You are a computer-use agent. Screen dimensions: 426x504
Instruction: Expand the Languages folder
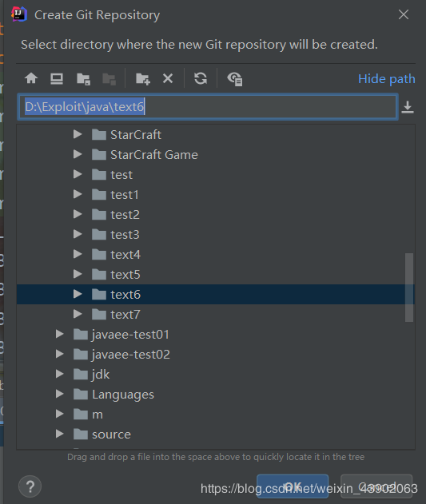(59, 394)
